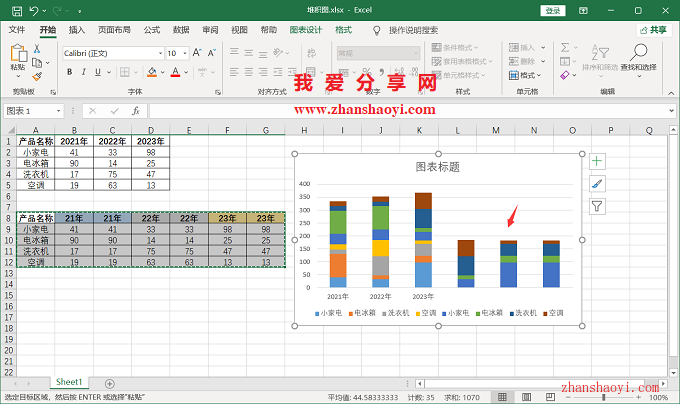Click the Save icon in title bar
680x404 pixels.
(17, 10)
